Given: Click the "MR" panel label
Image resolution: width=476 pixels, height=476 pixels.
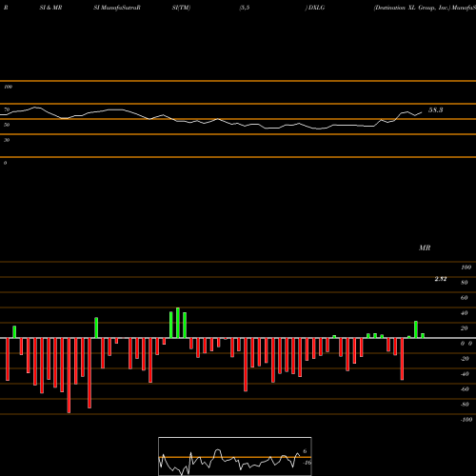Looking at the screenshot, I should point(425,248).
